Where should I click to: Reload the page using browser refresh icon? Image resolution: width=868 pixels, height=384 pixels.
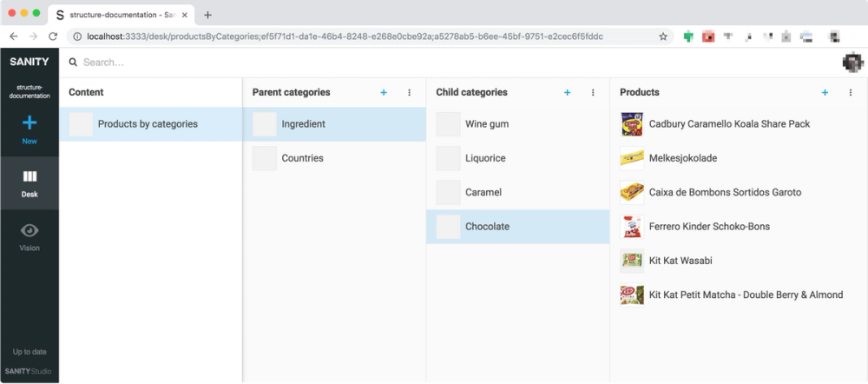tap(53, 36)
